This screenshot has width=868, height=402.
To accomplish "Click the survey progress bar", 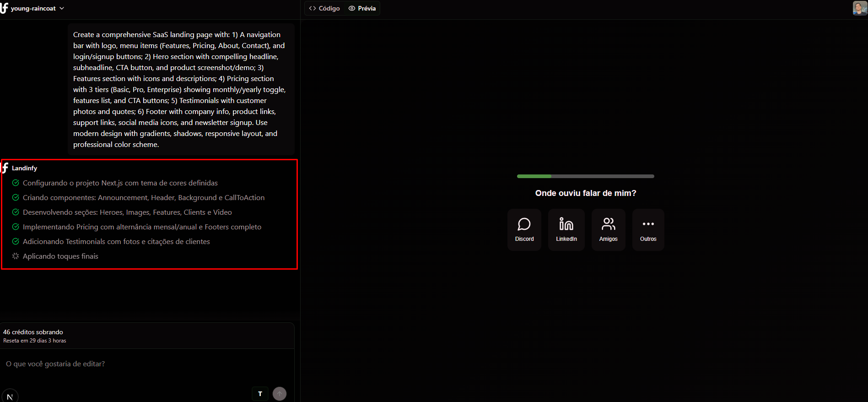I will pos(585,176).
